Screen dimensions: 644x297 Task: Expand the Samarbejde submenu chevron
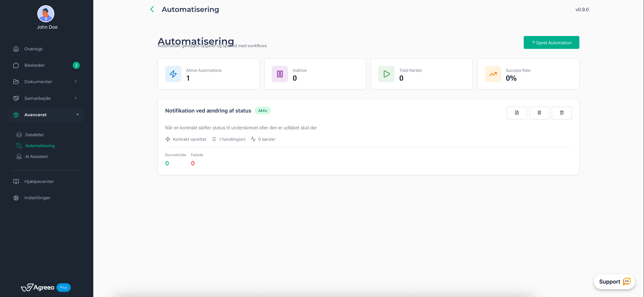click(x=76, y=98)
